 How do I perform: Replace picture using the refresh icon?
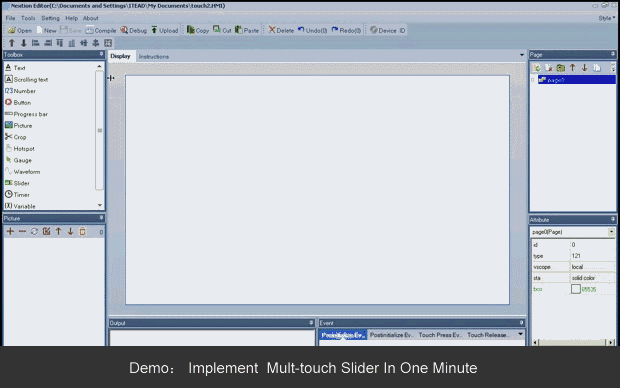pyautogui.click(x=34, y=231)
